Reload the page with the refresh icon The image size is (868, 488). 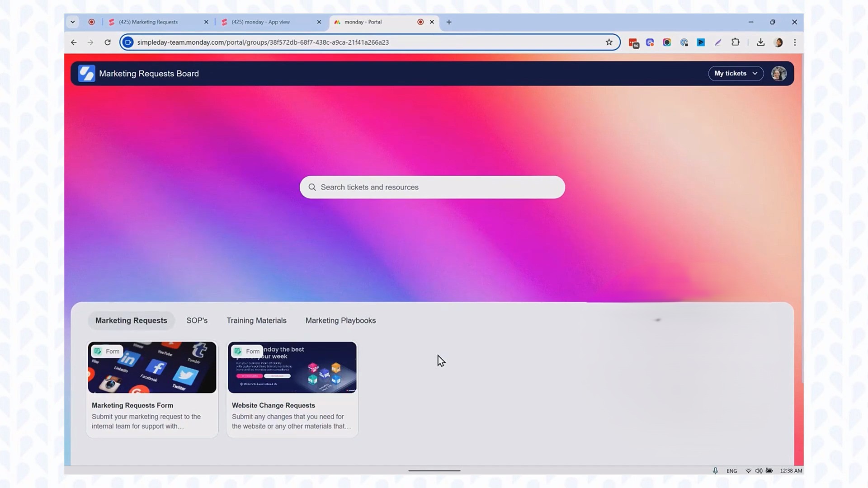click(x=108, y=42)
